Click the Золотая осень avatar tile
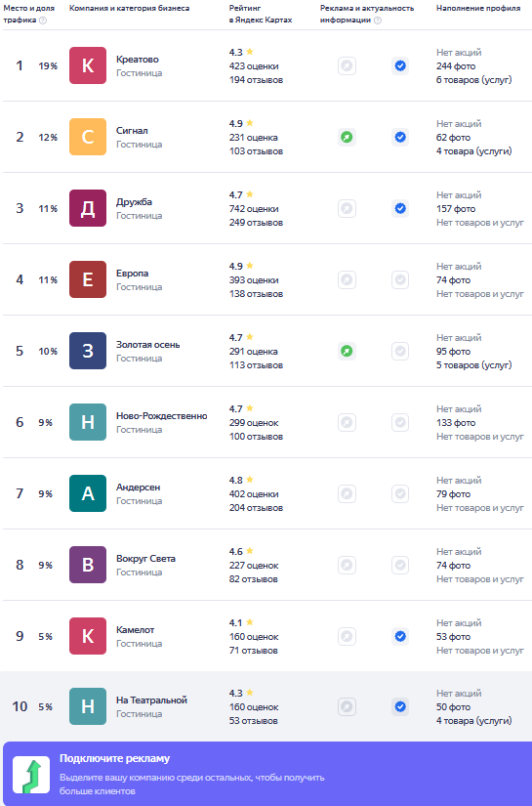Screen dimensions: 532x806 point(88,351)
